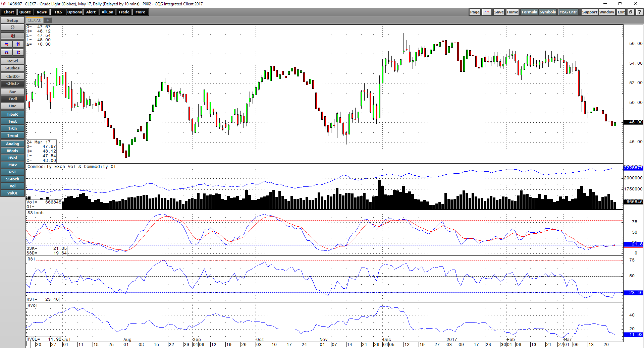Screen dimensions: 644x348
Task: Switch chart type to Bar
Action: click(x=12, y=92)
